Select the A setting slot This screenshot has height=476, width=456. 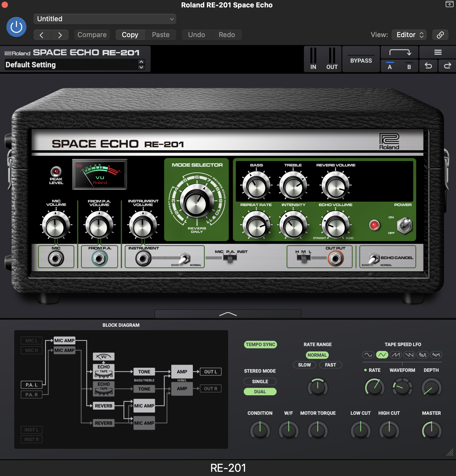tap(390, 66)
